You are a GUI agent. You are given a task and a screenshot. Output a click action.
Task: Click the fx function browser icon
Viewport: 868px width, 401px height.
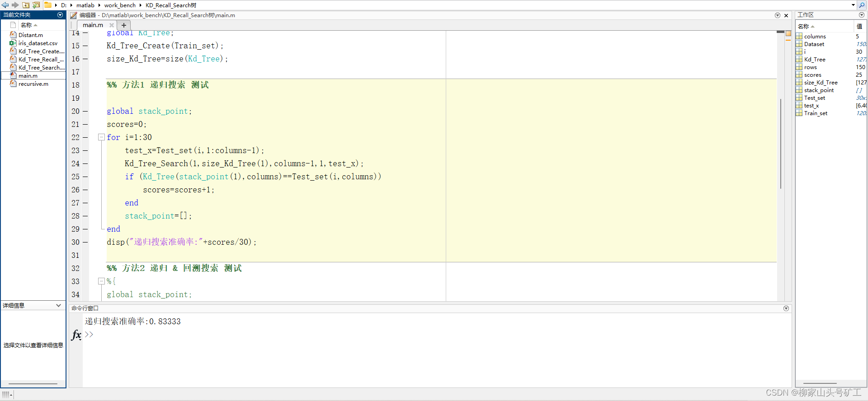tap(76, 335)
